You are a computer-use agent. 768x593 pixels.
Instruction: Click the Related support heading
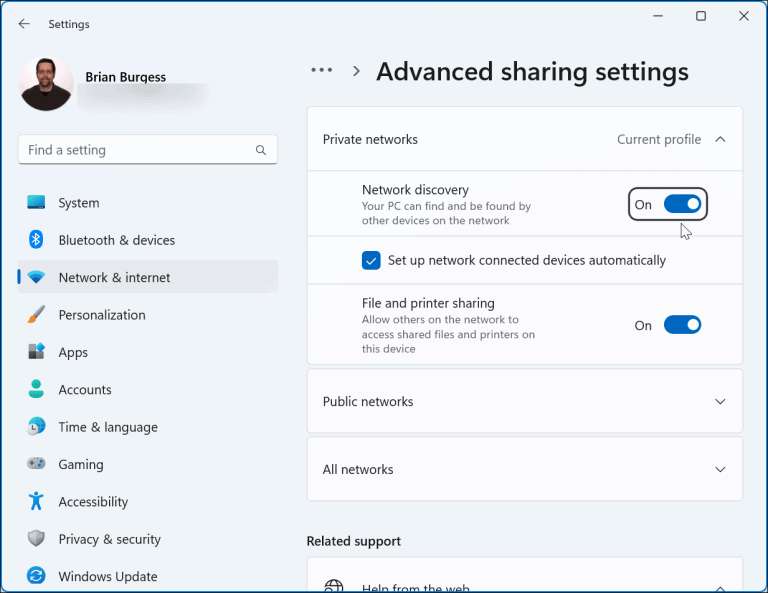[354, 541]
